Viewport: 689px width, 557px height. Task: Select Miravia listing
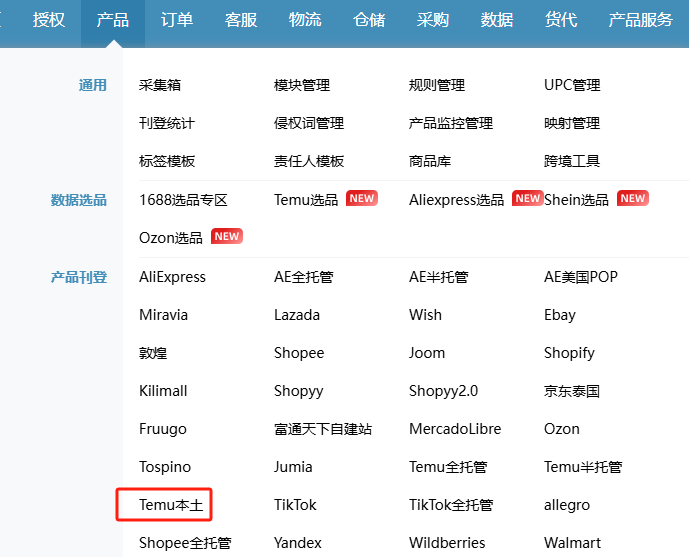[163, 315]
